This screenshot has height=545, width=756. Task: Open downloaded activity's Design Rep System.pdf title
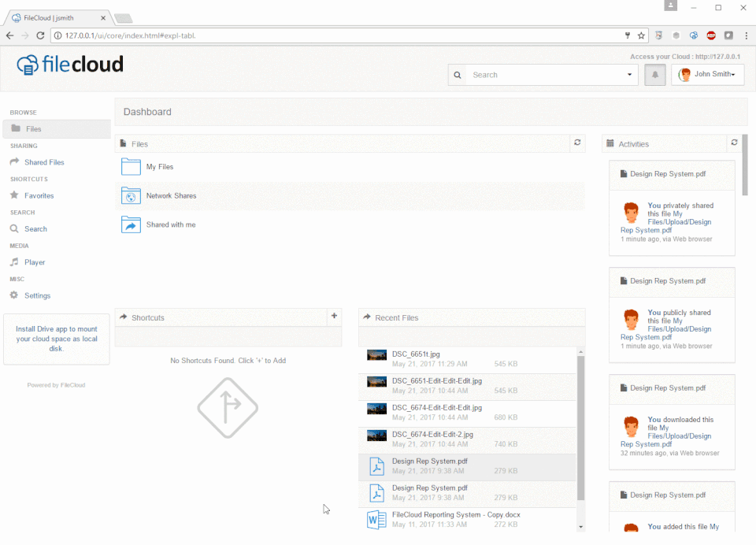[x=668, y=387]
